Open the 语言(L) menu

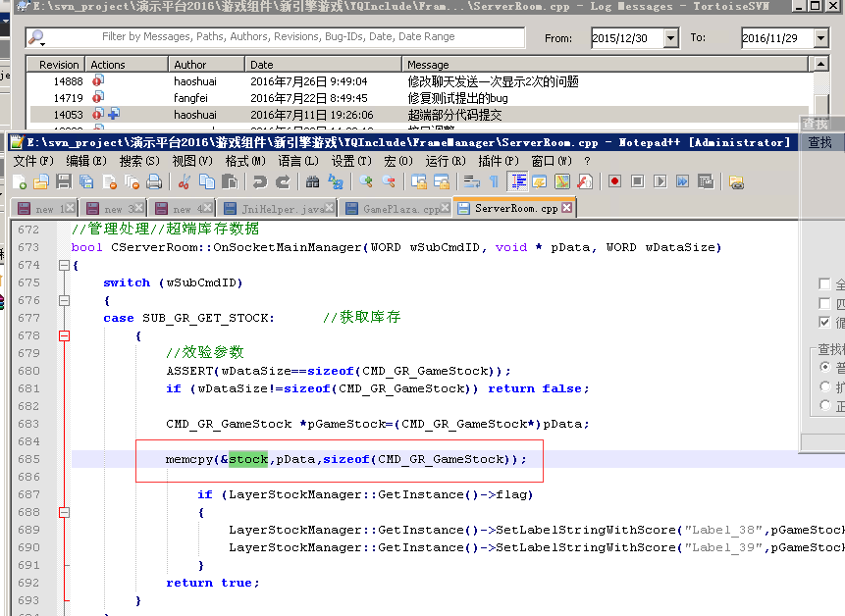click(x=298, y=161)
